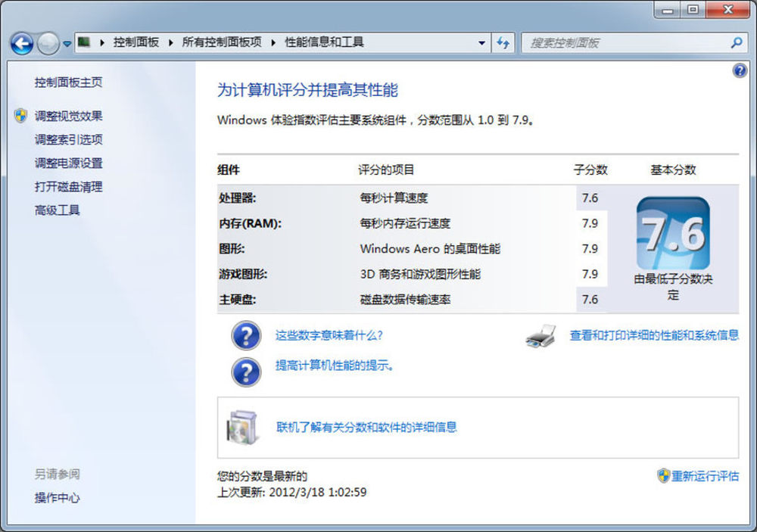
Task: Click 重新运行评估 to rerun assessment
Action: pos(705,477)
